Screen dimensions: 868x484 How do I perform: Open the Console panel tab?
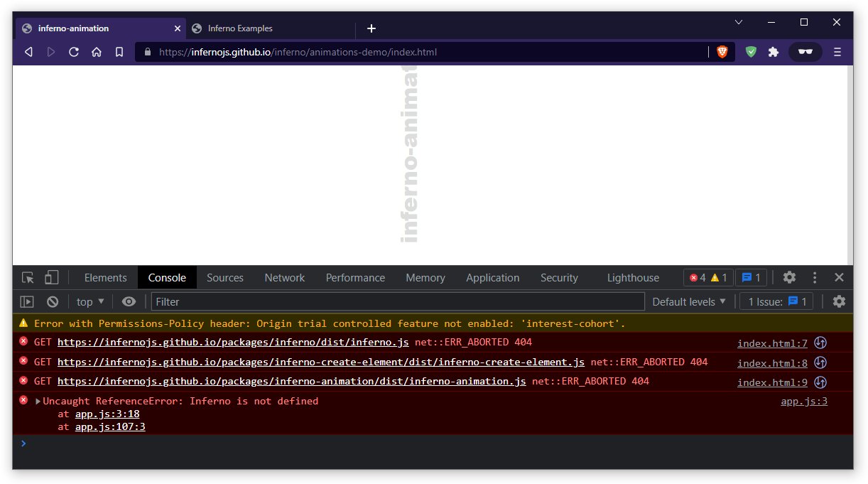tap(167, 278)
